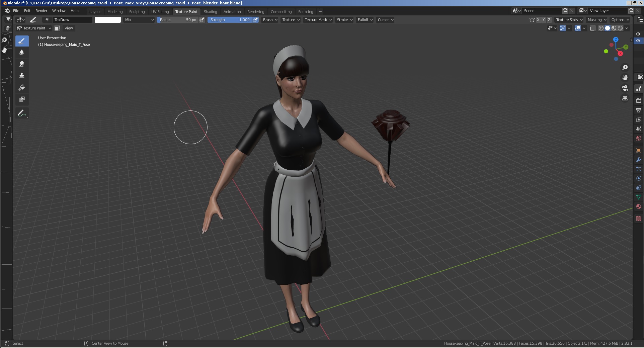Click the green Y axis gizmo ball
Screen dimensions: 644x348
point(626,47)
